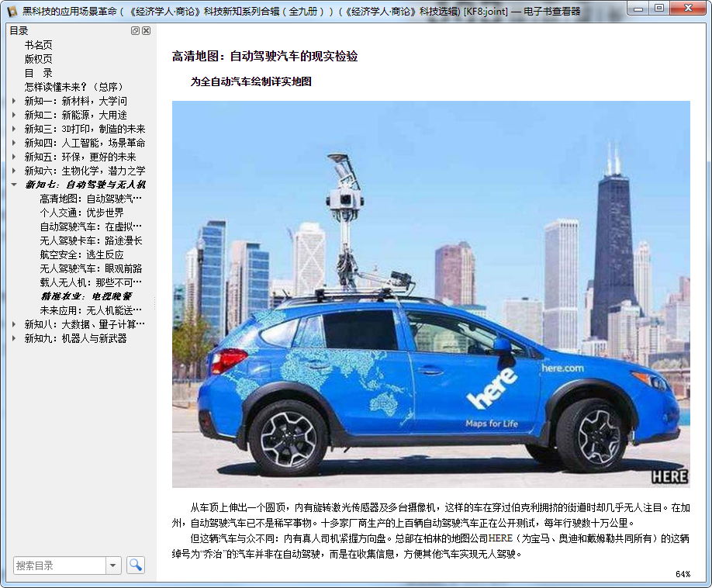712x588 pixels.
Task: Open the 版权页 entry
Action: pos(38,59)
